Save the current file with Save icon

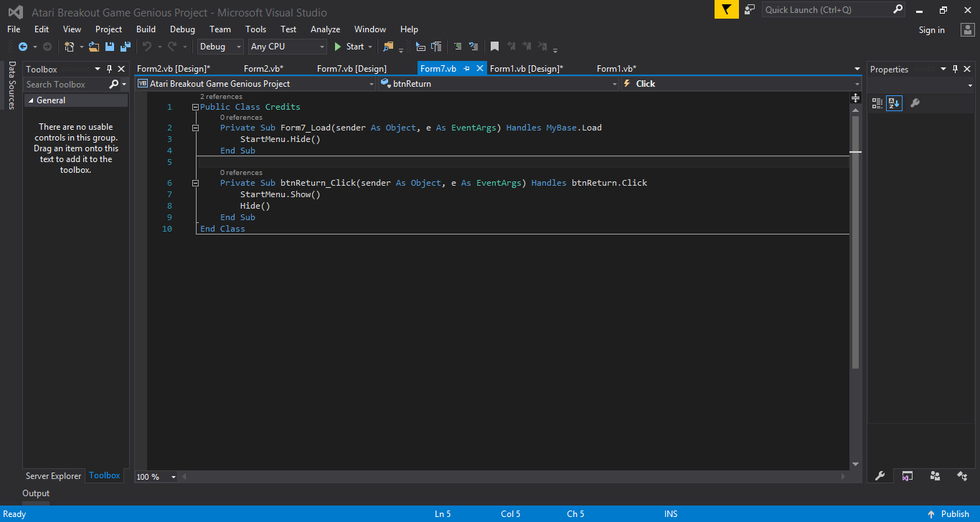pyautogui.click(x=110, y=47)
